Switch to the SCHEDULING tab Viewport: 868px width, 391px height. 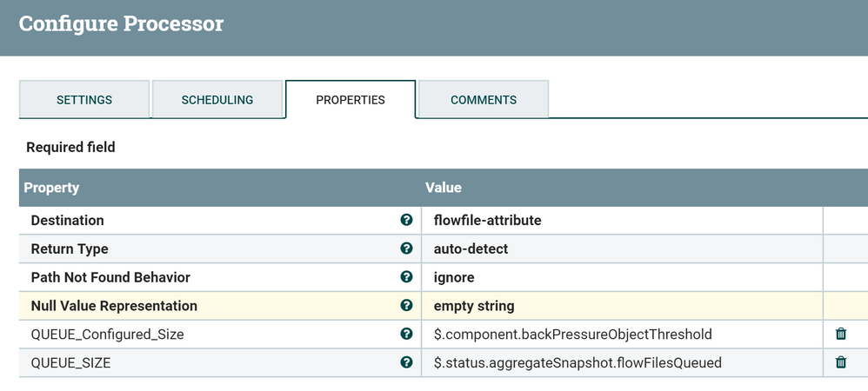click(217, 100)
